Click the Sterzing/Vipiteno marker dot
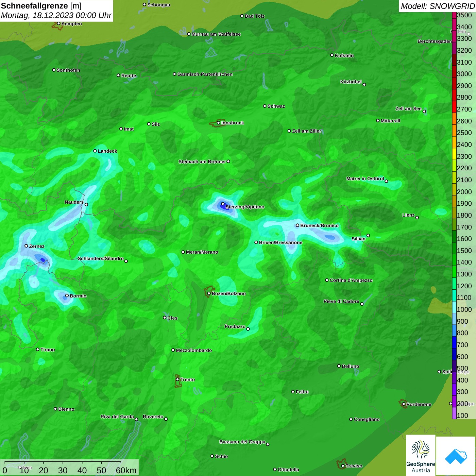Viewport: 476px width, 476px height. tap(223, 204)
